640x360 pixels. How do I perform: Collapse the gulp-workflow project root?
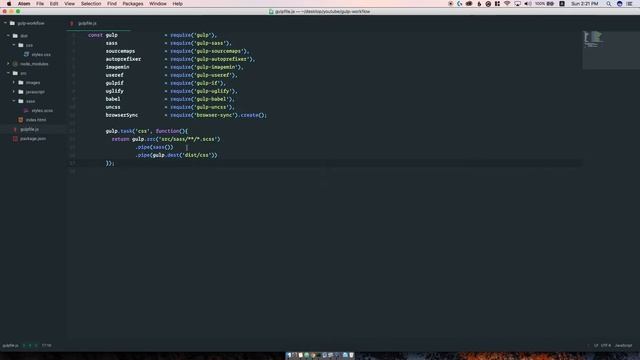pyautogui.click(x=5, y=23)
